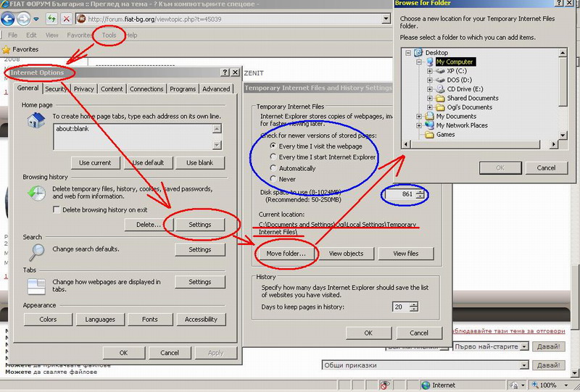Click the Internet Options help question-mark button

coord(225,72)
